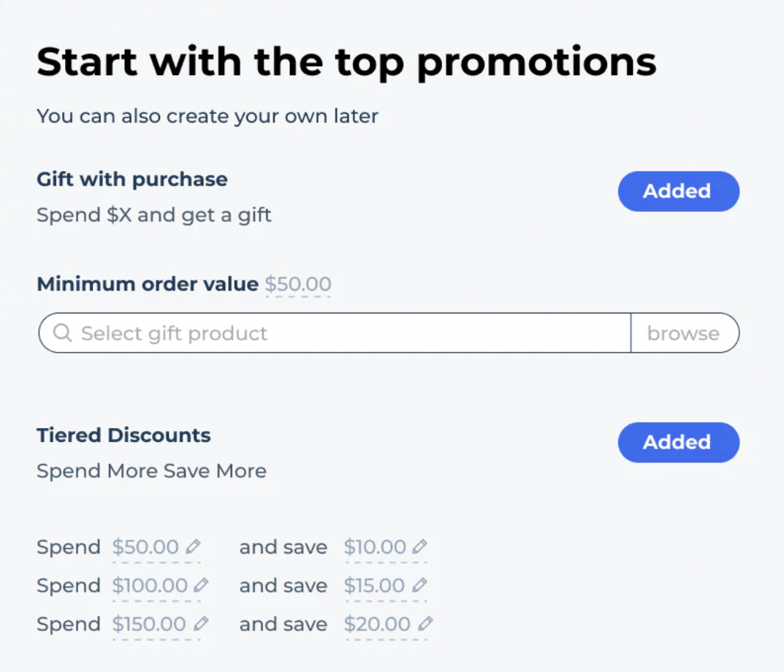Screen dimensions: 784x672
Task: Edit the $15.00 savings amount
Action: click(x=374, y=586)
